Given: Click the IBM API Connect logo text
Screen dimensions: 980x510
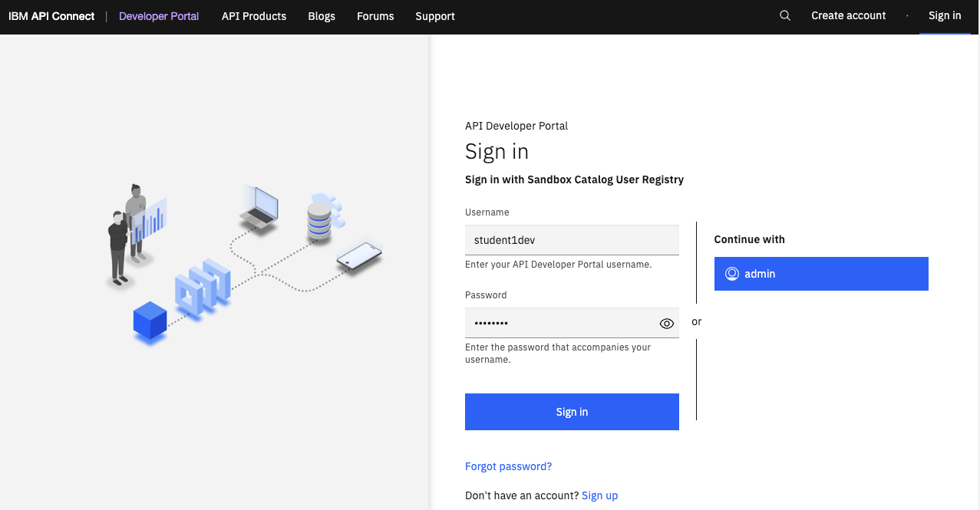Looking at the screenshot, I should point(51,16).
